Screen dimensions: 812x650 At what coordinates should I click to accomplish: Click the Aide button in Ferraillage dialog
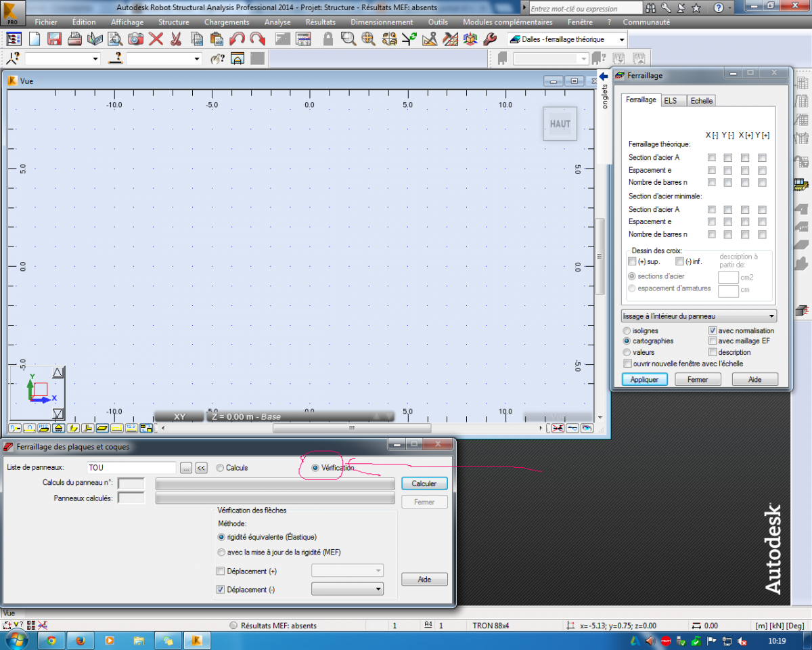point(754,380)
